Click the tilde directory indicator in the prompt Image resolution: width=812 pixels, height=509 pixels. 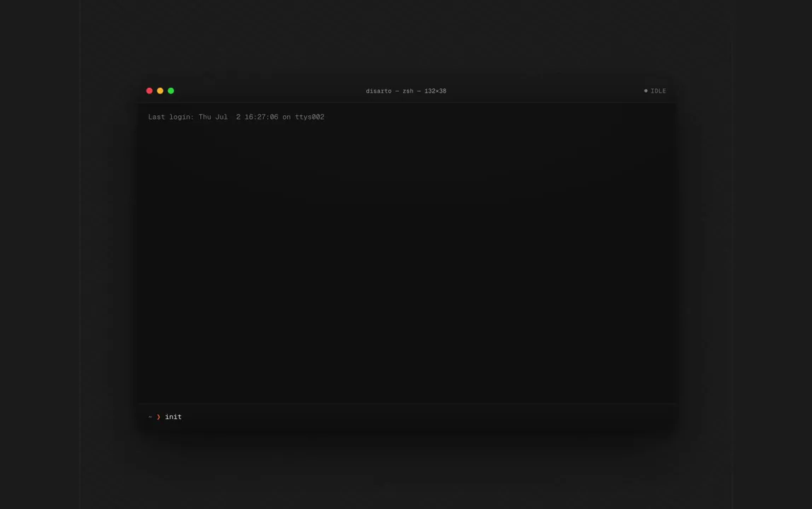pyautogui.click(x=150, y=417)
